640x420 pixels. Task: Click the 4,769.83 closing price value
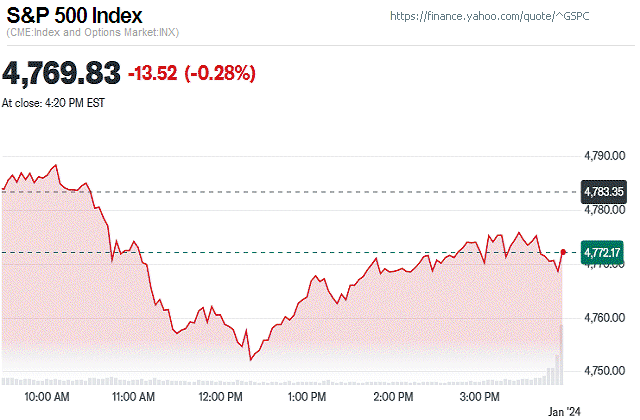pyautogui.click(x=62, y=73)
